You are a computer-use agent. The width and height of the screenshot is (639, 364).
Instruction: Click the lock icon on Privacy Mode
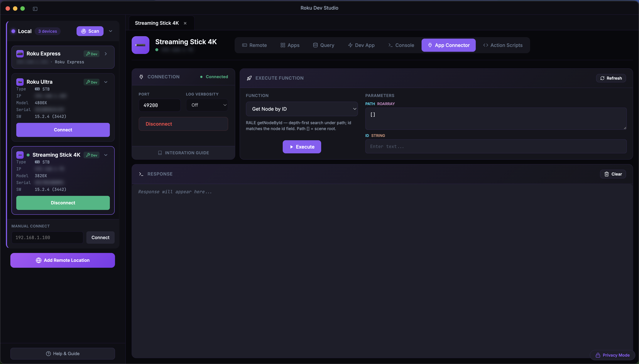click(598, 355)
